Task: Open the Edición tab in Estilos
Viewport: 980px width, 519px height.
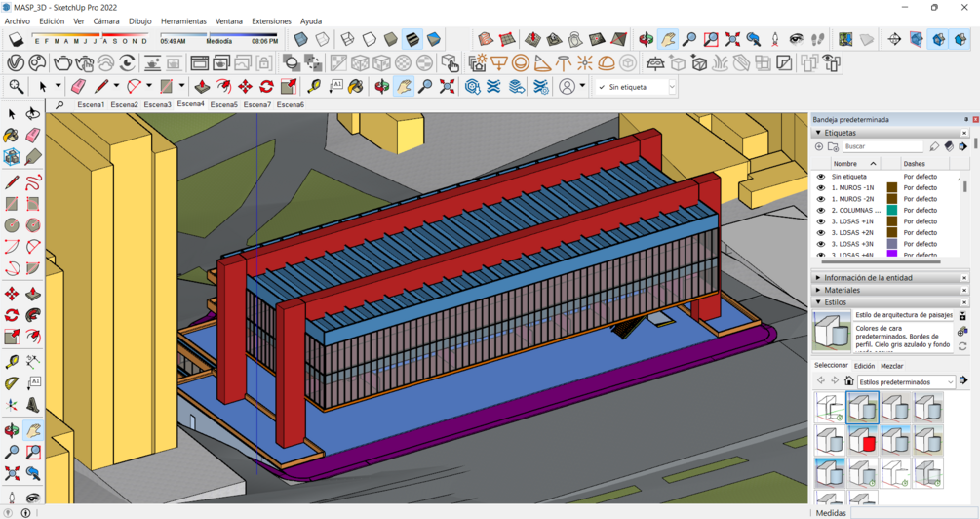Action: tap(864, 366)
